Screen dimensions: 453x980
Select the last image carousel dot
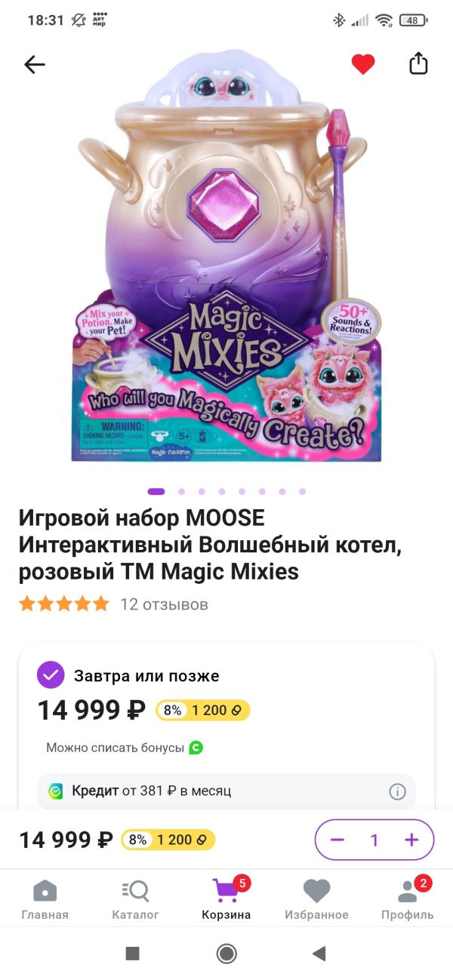[302, 491]
